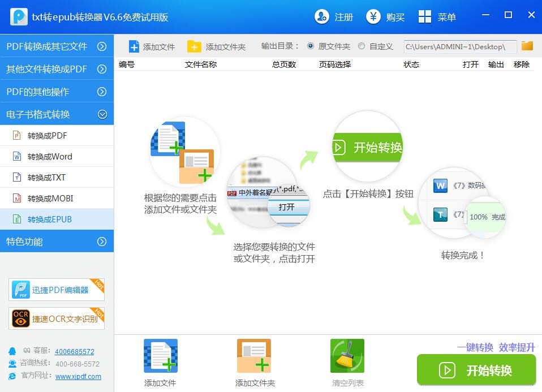Open the www.xjpdf.com website link
542x392 pixels.
pos(78,376)
